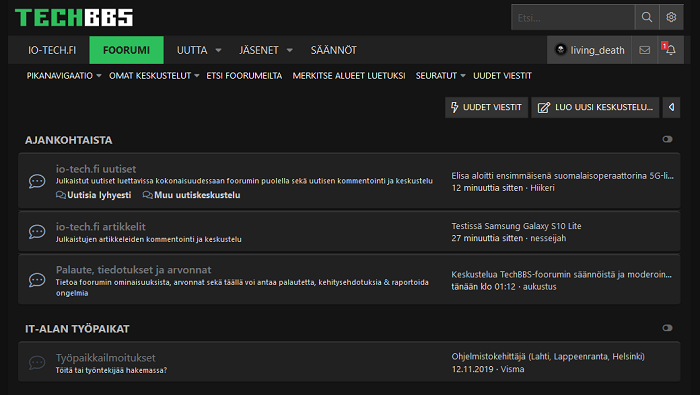
Task: Click the 'tänään klo 01:12' timestamp
Action: (x=483, y=287)
